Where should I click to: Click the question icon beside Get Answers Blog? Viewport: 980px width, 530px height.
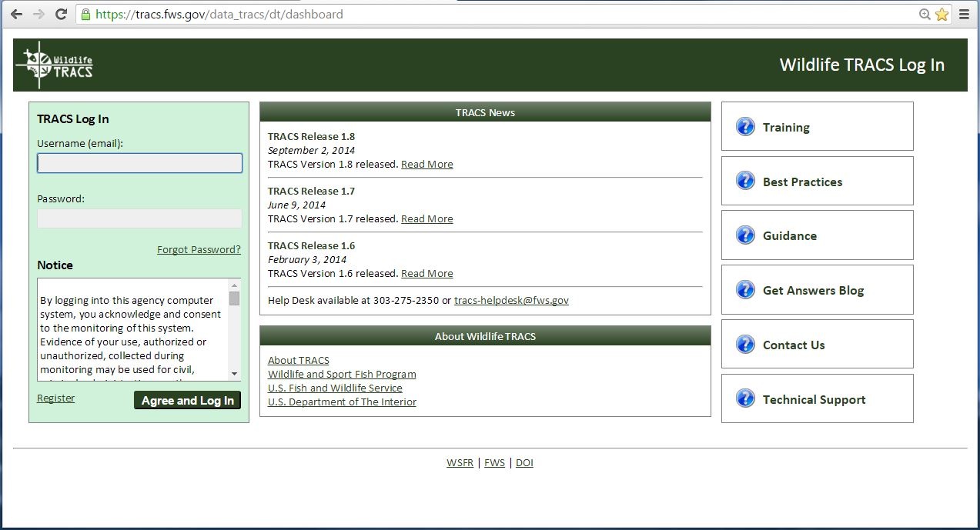click(x=745, y=289)
